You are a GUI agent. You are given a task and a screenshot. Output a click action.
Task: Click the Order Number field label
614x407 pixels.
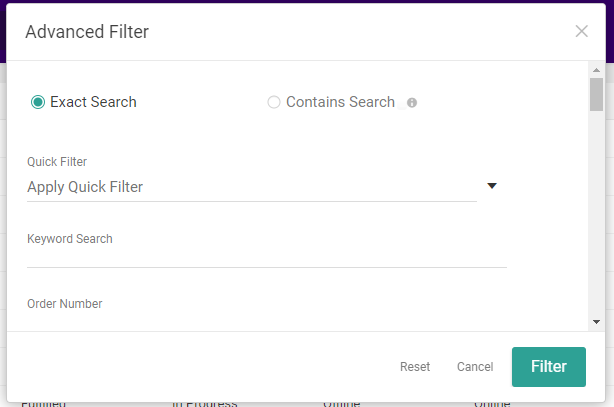[x=65, y=304]
